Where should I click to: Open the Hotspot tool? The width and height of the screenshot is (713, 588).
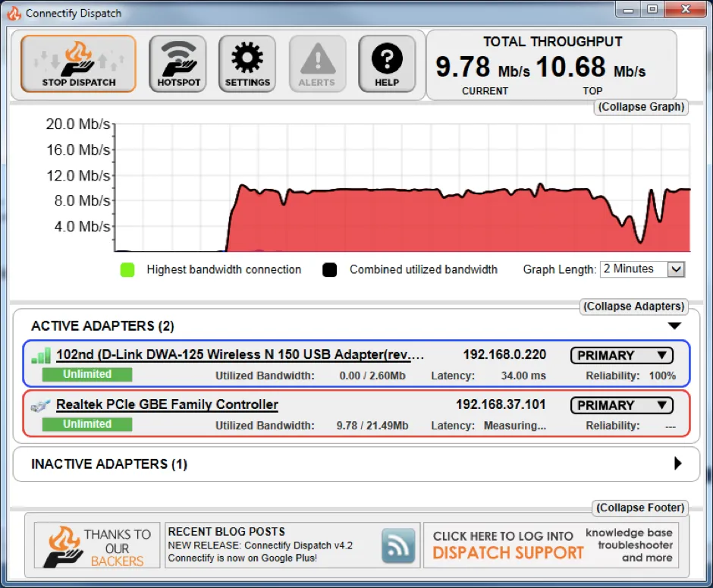[x=177, y=64]
